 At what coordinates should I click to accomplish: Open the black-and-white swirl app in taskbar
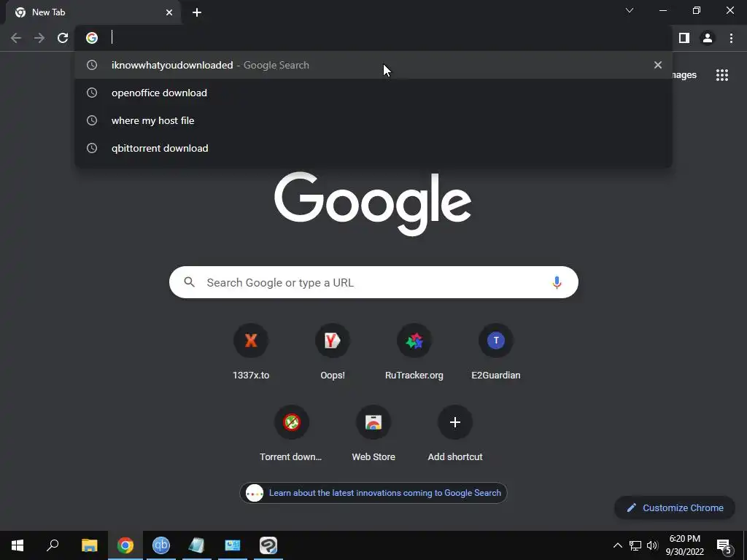(268, 545)
